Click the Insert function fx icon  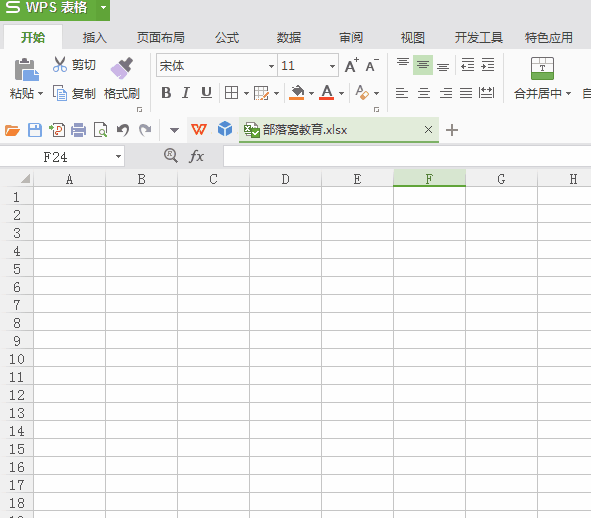tap(196, 156)
